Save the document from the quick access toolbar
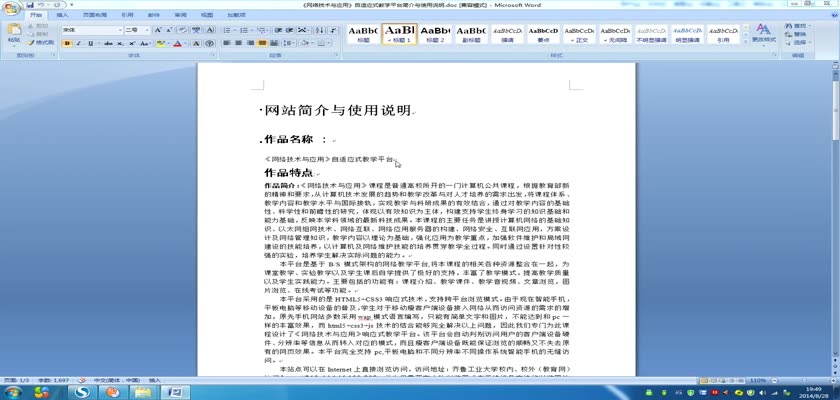The height and width of the screenshot is (400, 840). (29, 5)
